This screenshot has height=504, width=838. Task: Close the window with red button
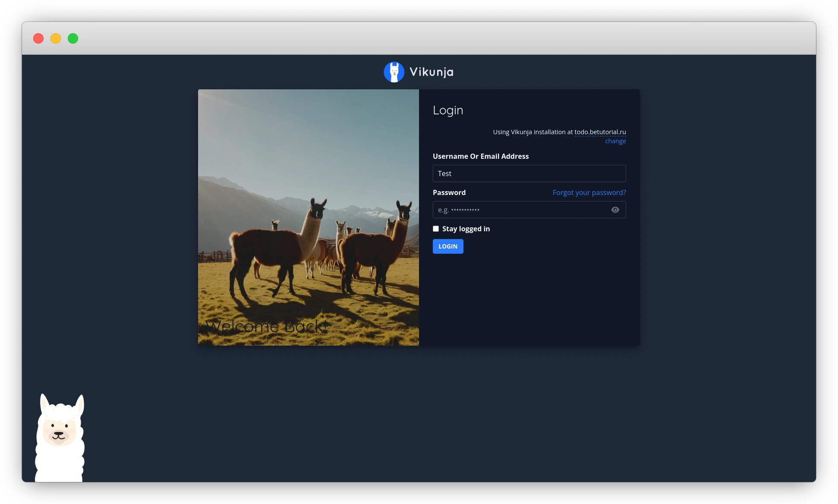[x=38, y=38]
